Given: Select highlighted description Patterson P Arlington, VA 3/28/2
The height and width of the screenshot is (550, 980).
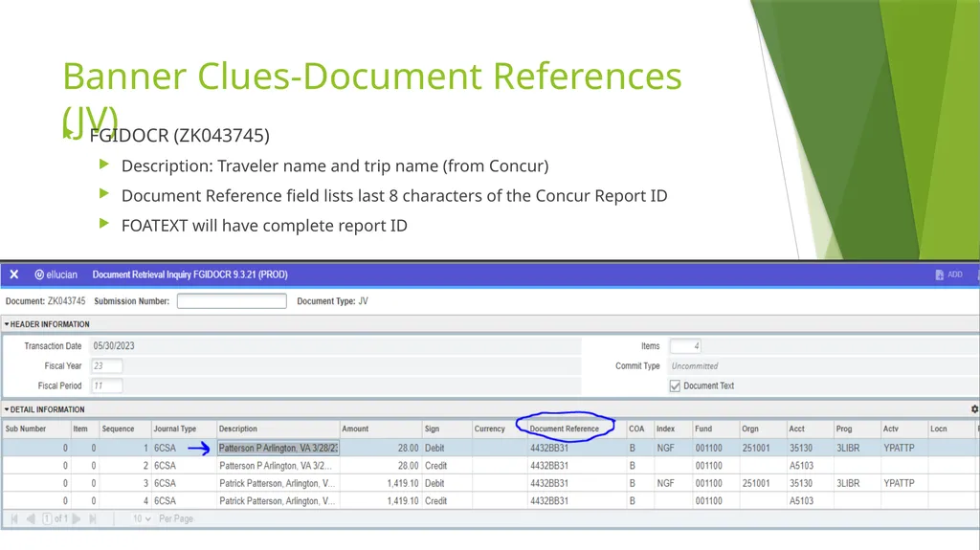Looking at the screenshot, I should tap(278, 448).
